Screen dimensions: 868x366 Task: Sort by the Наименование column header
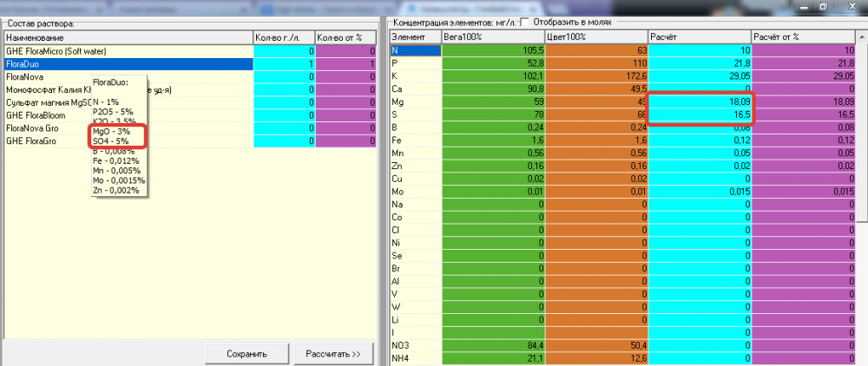(128, 37)
